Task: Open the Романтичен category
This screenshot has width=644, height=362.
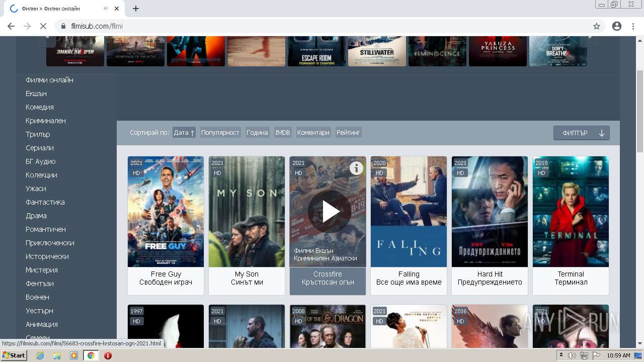Action: 46,229
